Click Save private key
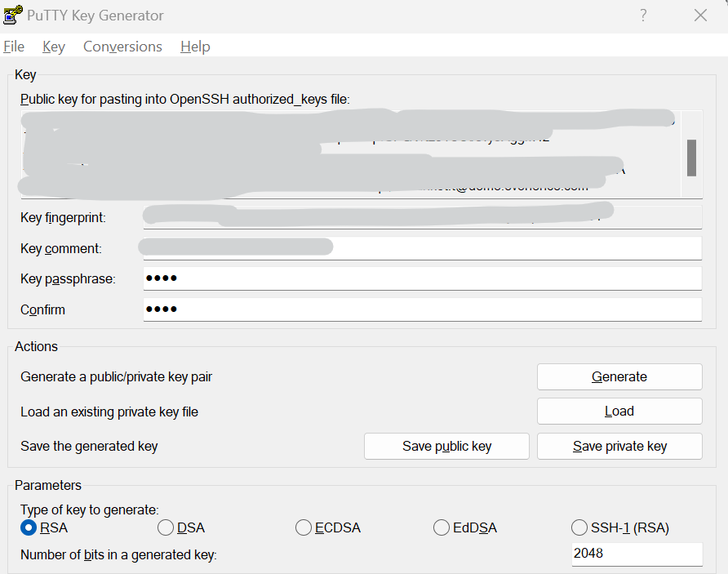Screen dimensions: 728x574 click(619, 446)
